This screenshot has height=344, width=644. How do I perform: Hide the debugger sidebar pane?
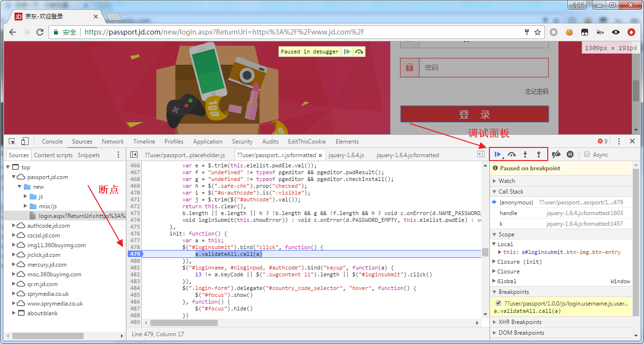(481, 154)
